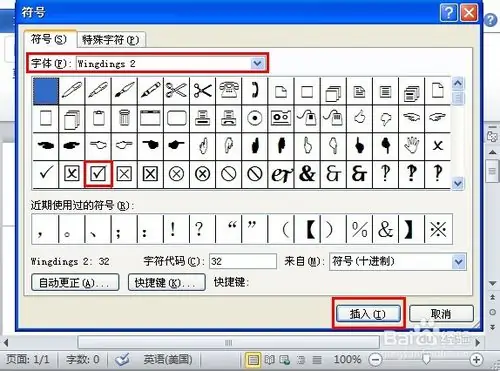Switch to the 符号 tab
This screenshot has height=371, width=500.
(49, 39)
